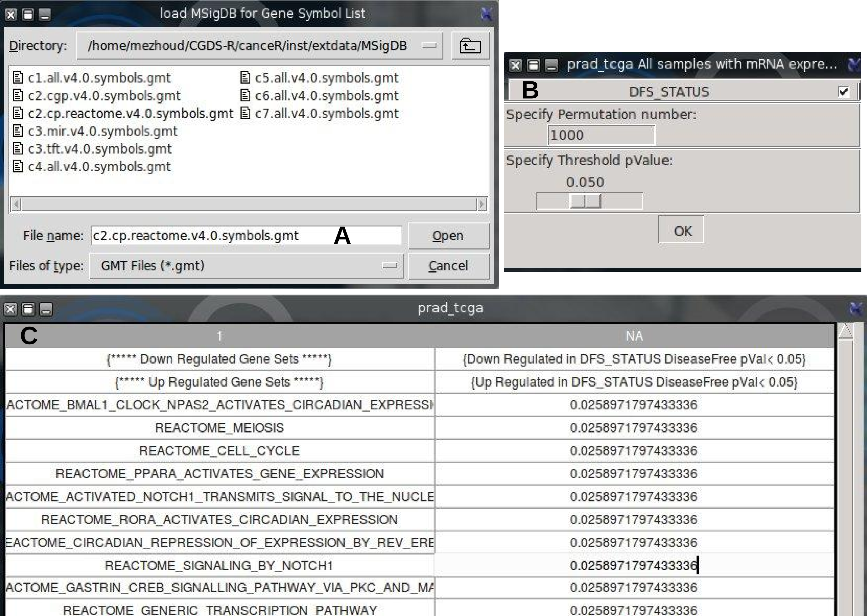The width and height of the screenshot is (867, 616).
Task: Select c3.mir.v4.0.symbols.gmt file
Action: (x=102, y=131)
